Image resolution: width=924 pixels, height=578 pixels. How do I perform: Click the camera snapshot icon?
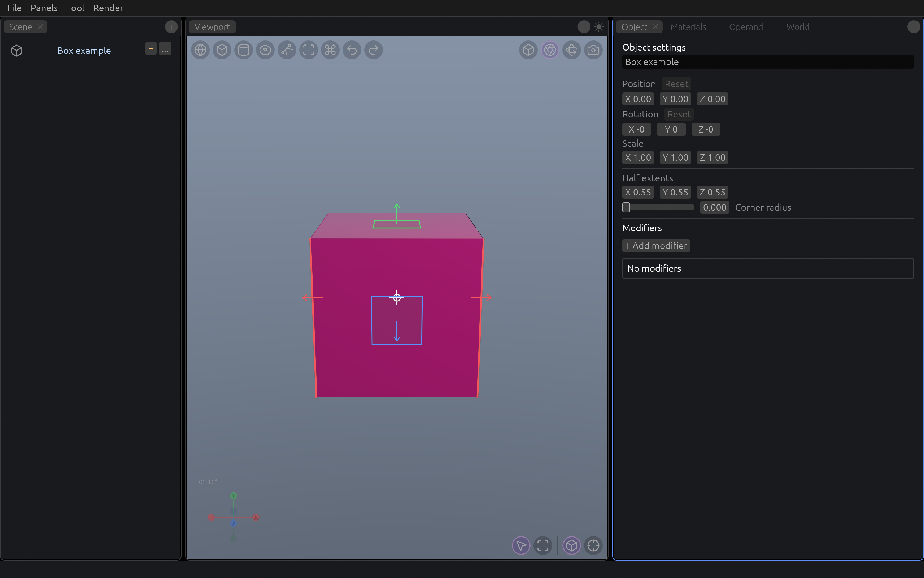pyautogui.click(x=593, y=50)
